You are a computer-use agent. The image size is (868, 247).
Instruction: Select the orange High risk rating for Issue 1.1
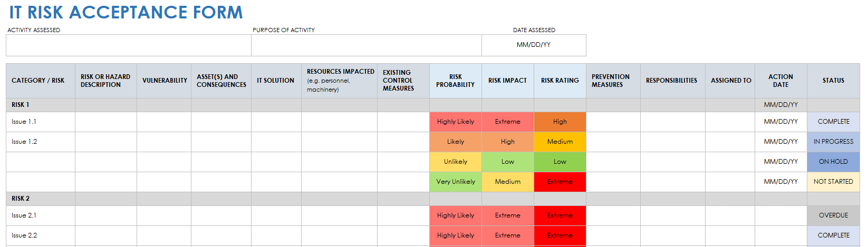tap(560, 122)
